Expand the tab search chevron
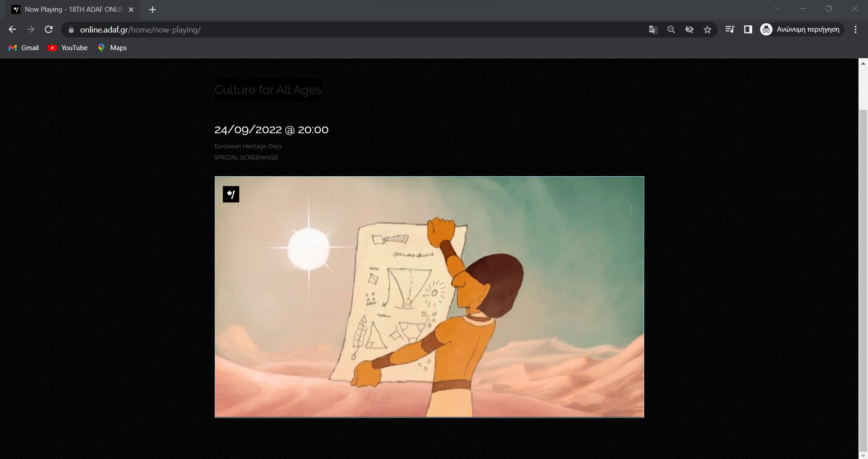 click(777, 9)
